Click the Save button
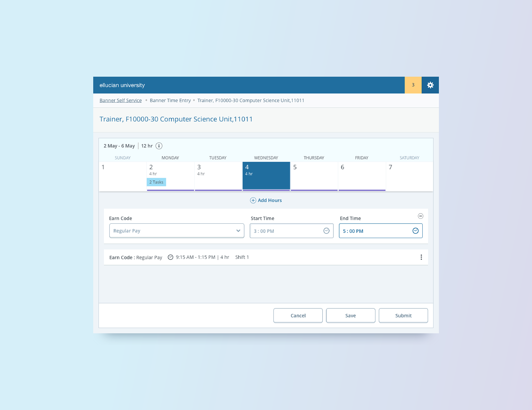This screenshot has width=532, height=410. tap(351, 316)
